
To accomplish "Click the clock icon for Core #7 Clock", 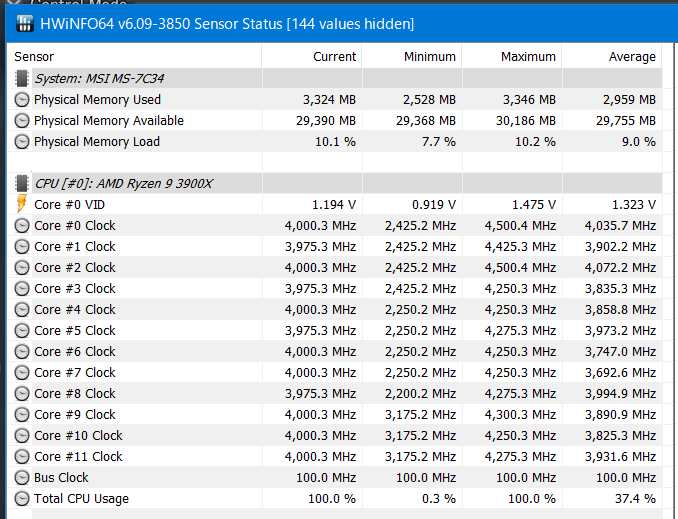I will tap(22, 373).
